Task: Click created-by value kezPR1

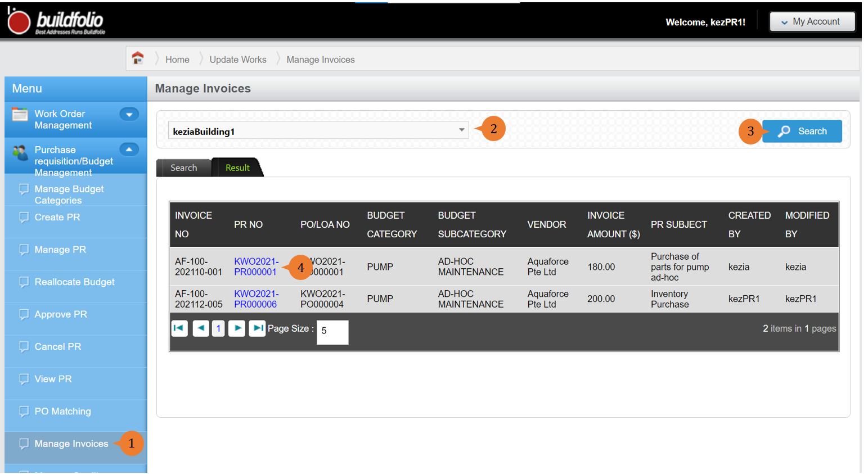Action: tap(744, 299)
